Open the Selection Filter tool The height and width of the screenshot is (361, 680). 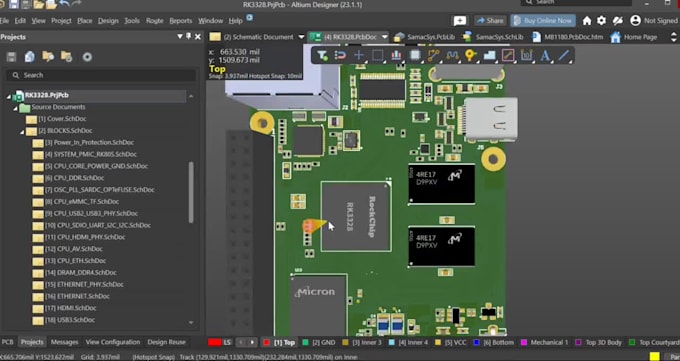[322, 56]
